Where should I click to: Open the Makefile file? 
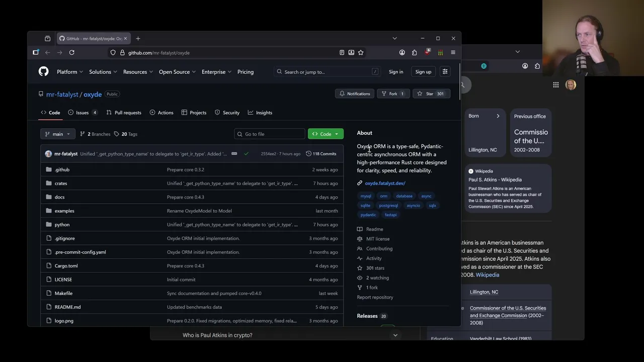63,293
